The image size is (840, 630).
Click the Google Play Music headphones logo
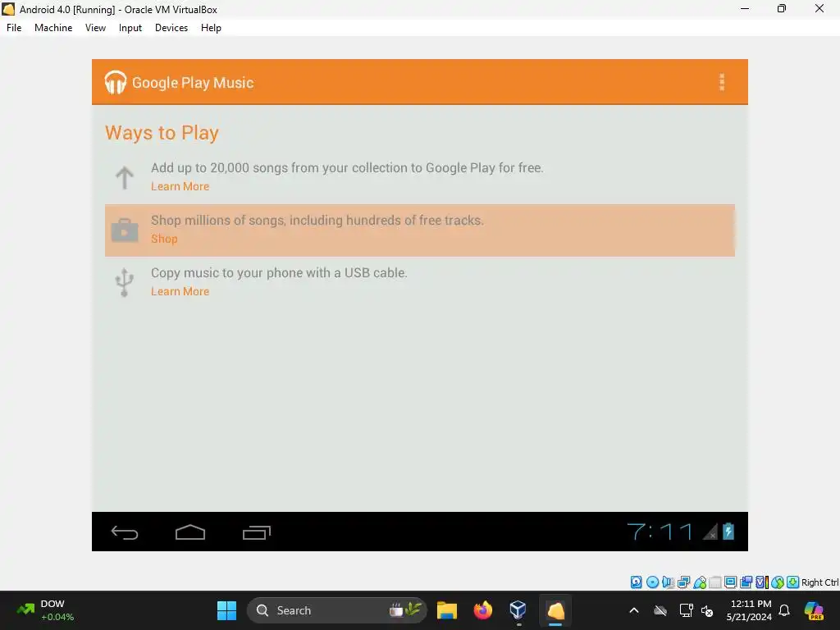115,83
